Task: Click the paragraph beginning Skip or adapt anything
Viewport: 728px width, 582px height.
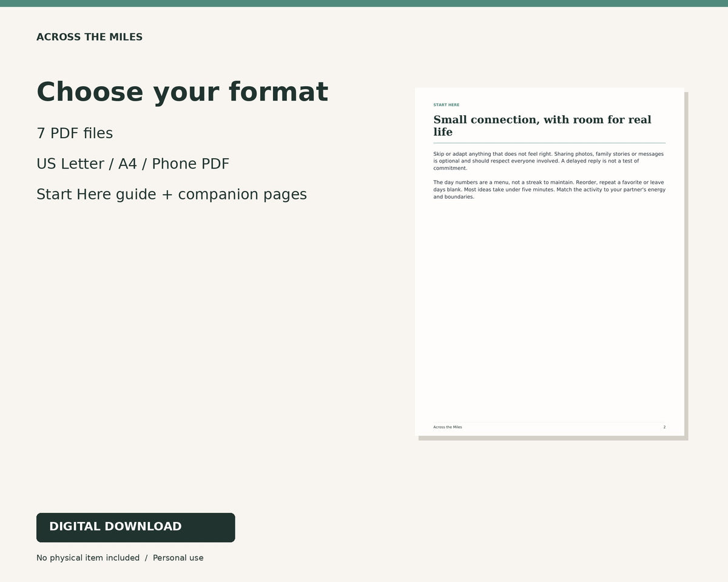Action: [548, 161]
